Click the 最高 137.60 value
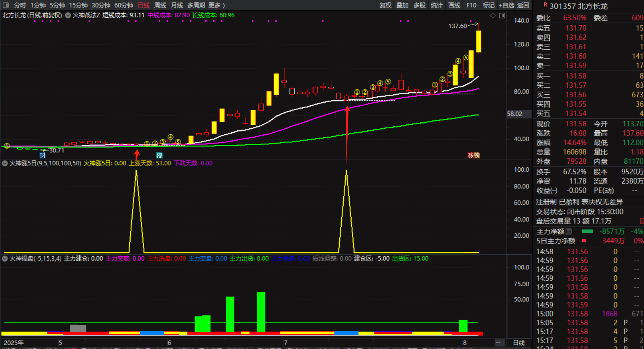This screenshot has width=644, height=349. pyautogui.click(x=633, y=133)
